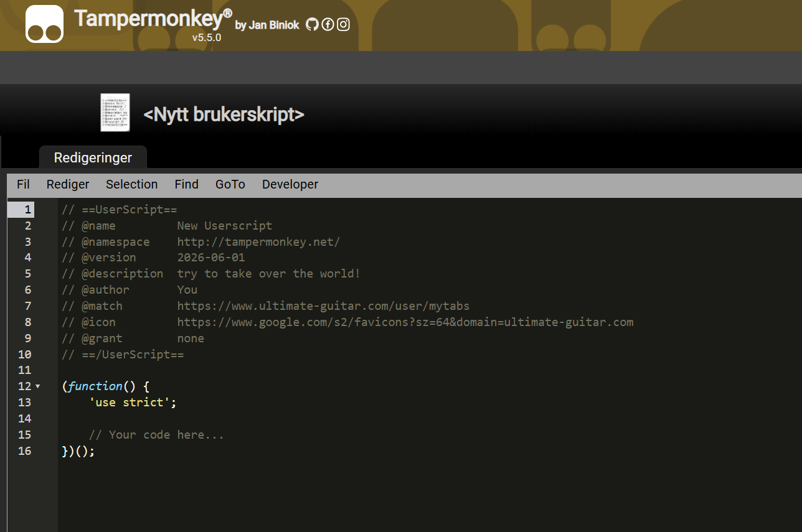Click the 'use strict' string literal
Screen dimensions: 802x532
(130, 403)
